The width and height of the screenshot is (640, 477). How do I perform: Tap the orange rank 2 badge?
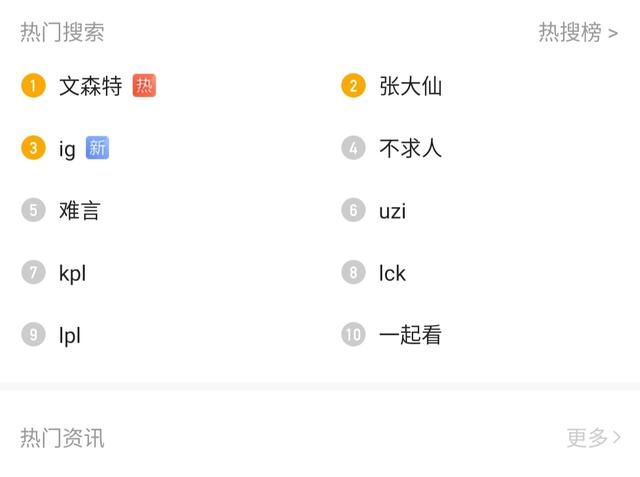pyautogui.click(x=353, y=86)
